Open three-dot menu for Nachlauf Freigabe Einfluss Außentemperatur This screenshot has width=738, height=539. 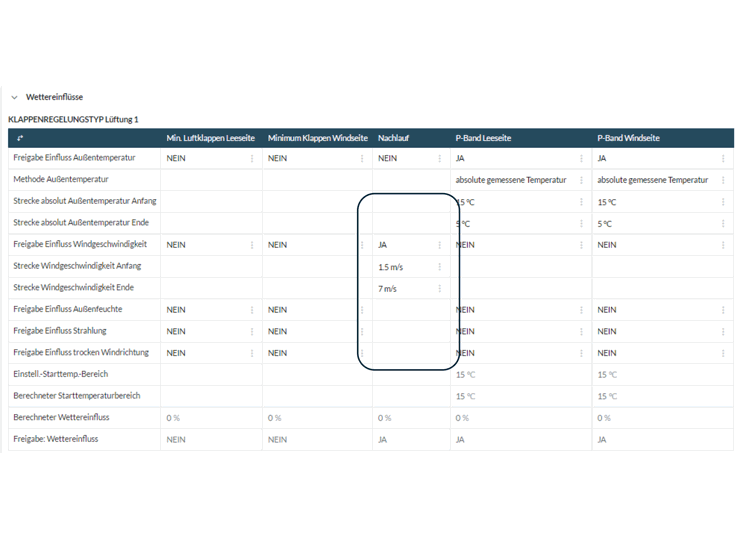click(439, 158)
